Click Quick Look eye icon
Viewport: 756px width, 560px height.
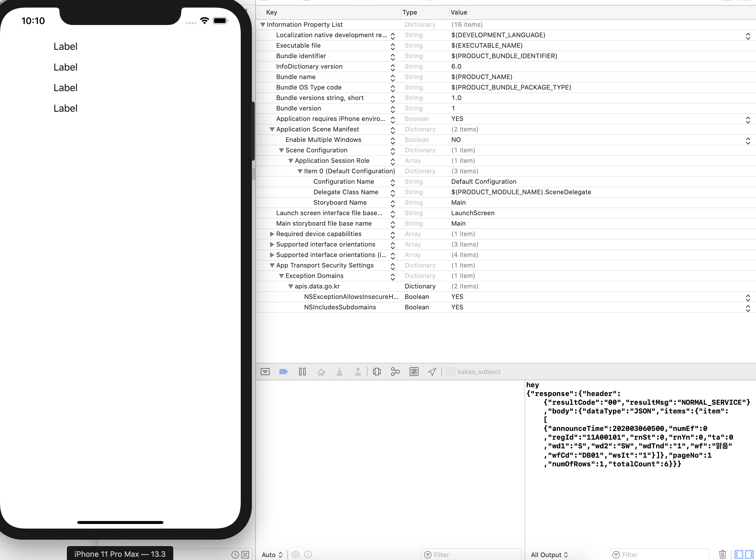pyautogui.click(x=296, y=554)
